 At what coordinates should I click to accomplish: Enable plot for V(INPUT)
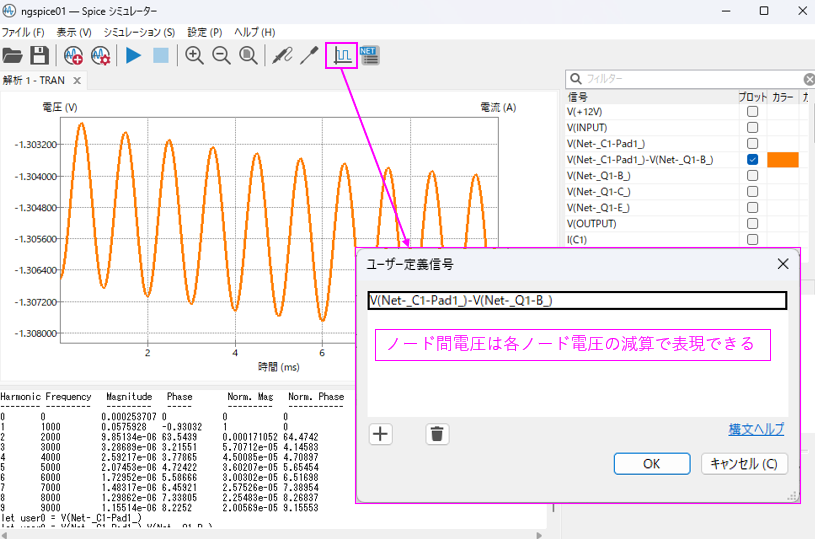click(752, 127)
